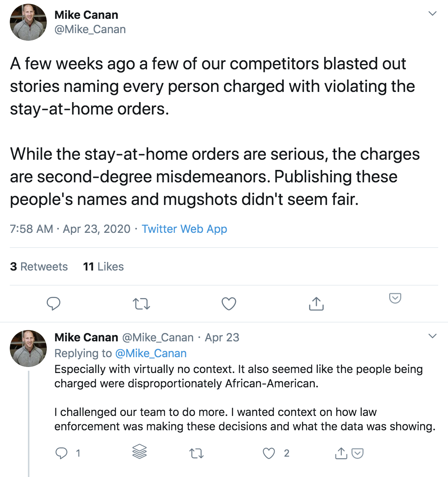View the 11 Likes list
The width and height of the screenshot is (448, 477).
(103, 267)
